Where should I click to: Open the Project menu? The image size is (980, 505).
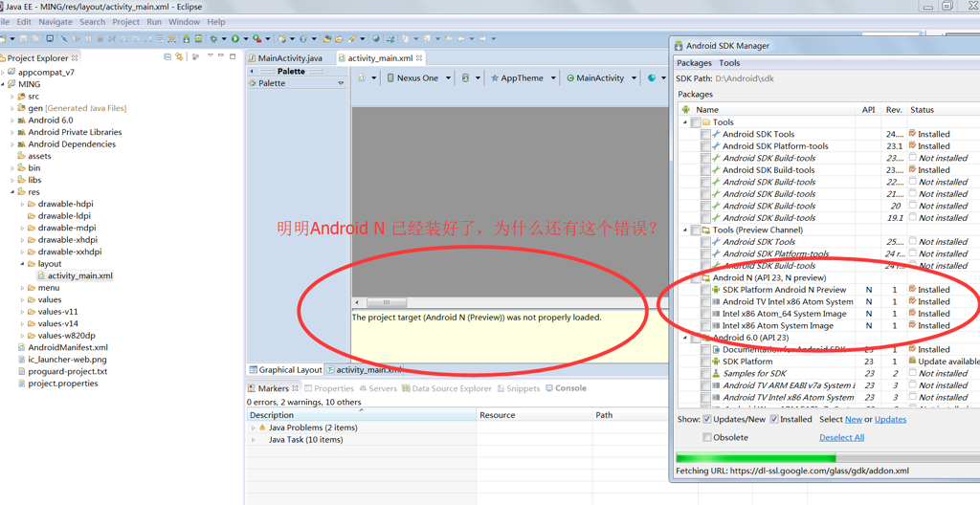coord(125,22)
